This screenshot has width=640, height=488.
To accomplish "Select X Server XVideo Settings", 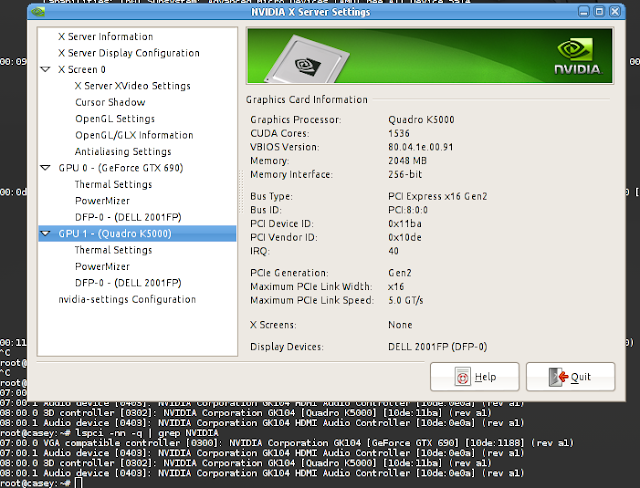I will pos(133,86).
